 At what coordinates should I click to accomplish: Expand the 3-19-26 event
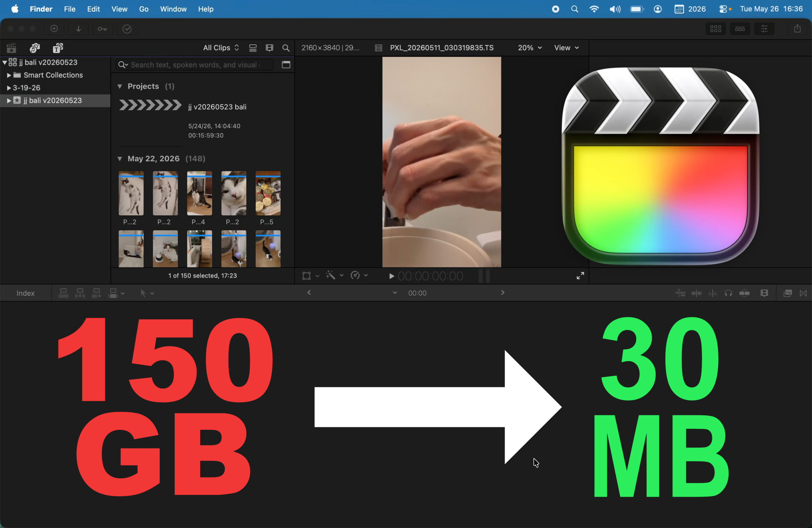(9, 88)
